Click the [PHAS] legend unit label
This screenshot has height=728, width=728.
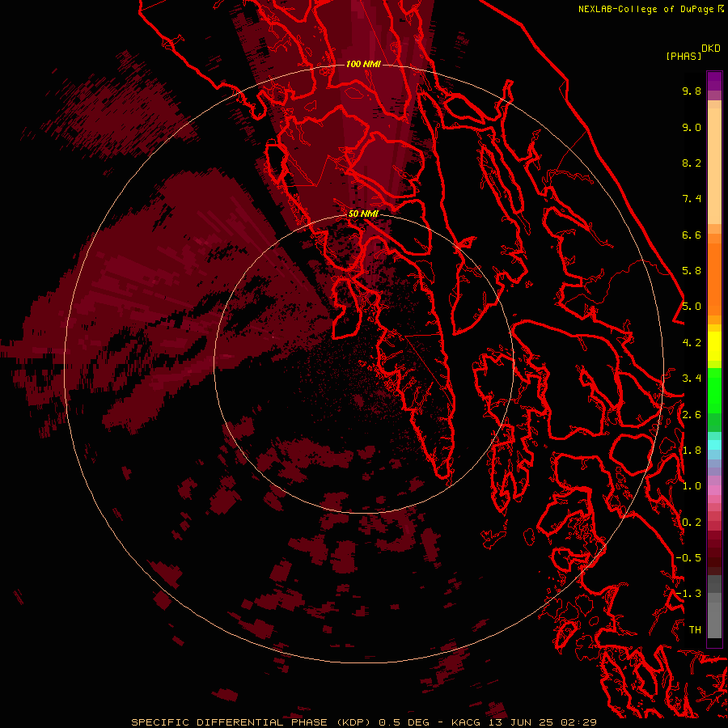[684, 56]
